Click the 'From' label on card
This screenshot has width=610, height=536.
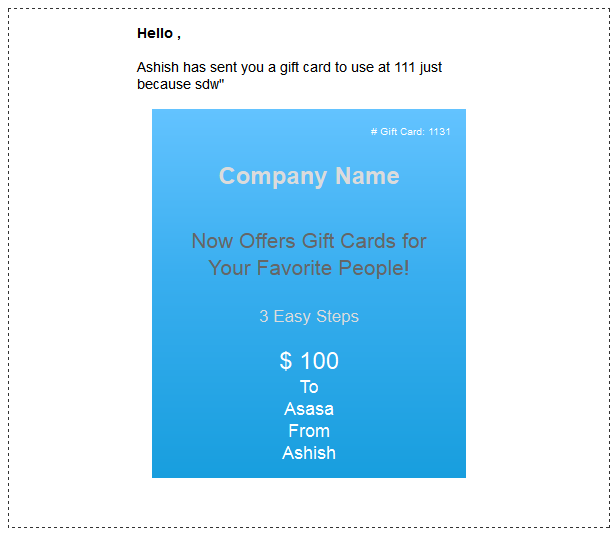point(309,431)
